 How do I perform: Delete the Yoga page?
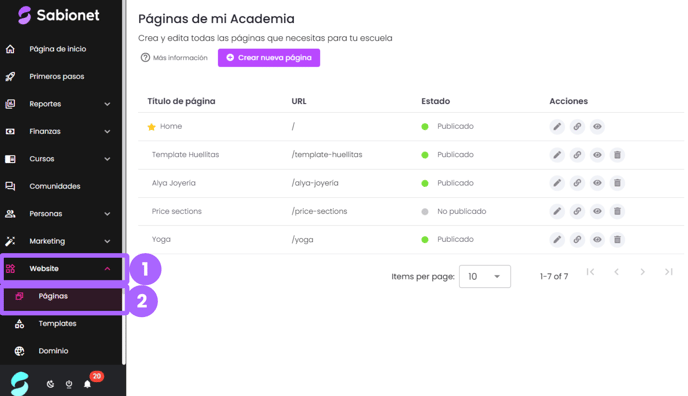point(617,239)
